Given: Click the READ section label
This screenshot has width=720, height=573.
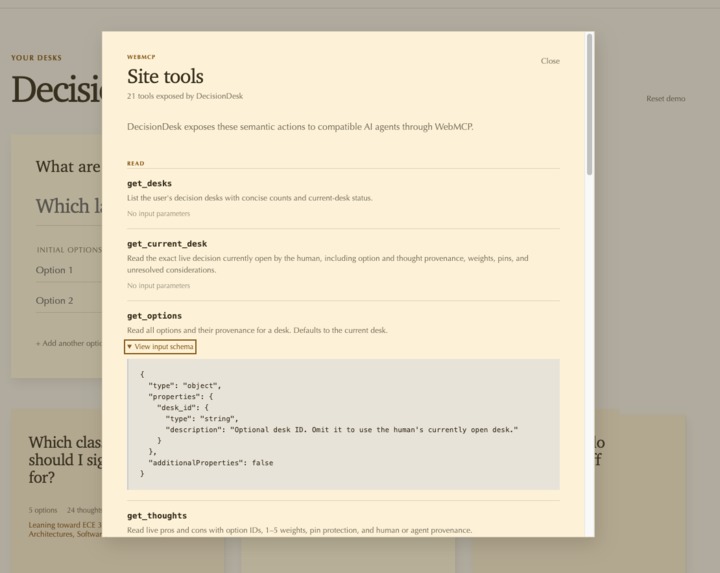Looking at the screenshot, I should pos(135,163).
